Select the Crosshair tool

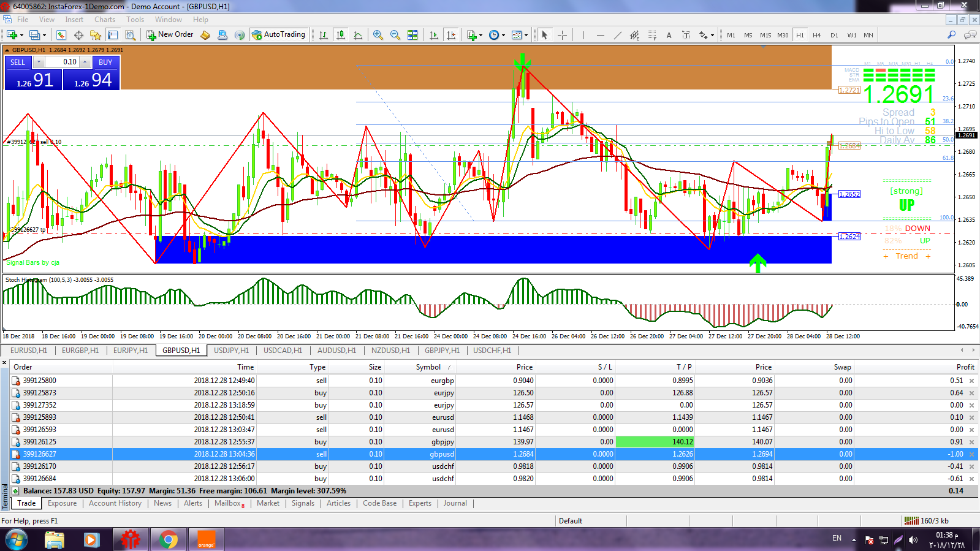[x=562, y=35]
